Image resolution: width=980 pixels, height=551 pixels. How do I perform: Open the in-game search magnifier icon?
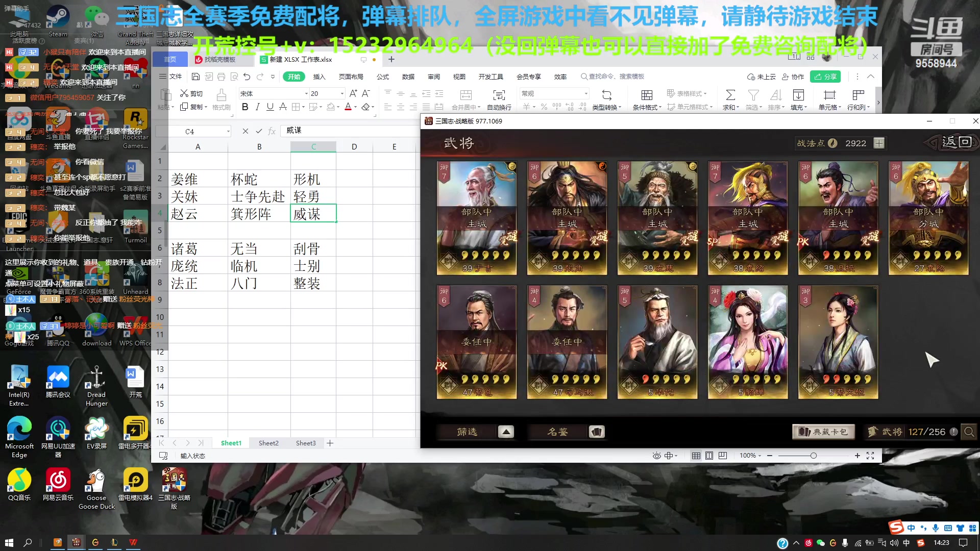969,432
